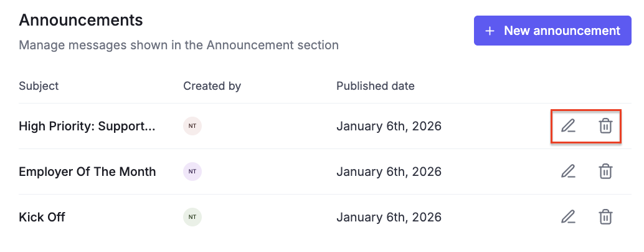Delete the High Priority: Support announcement
644x252 pixels.
coord(605,126)
